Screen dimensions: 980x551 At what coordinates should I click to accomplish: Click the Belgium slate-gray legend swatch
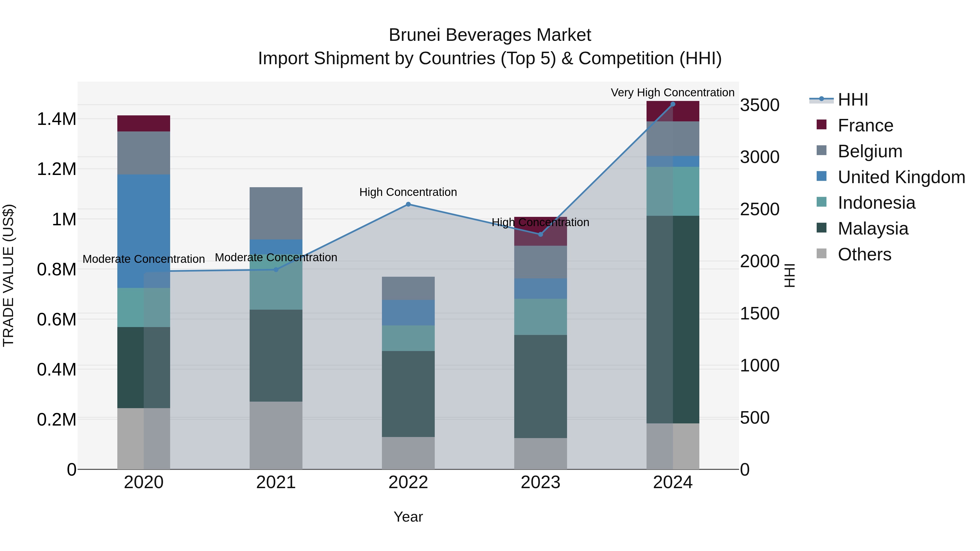coord(821,150)
